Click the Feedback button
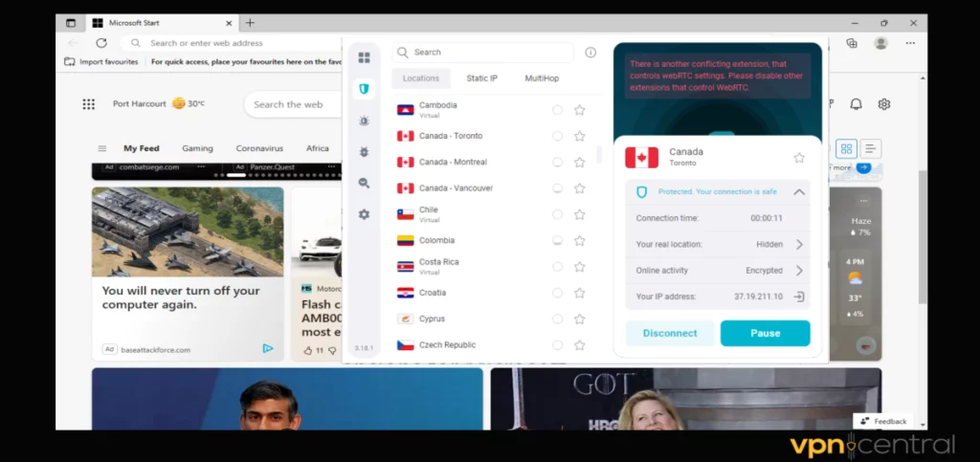 tap(883, 422)
